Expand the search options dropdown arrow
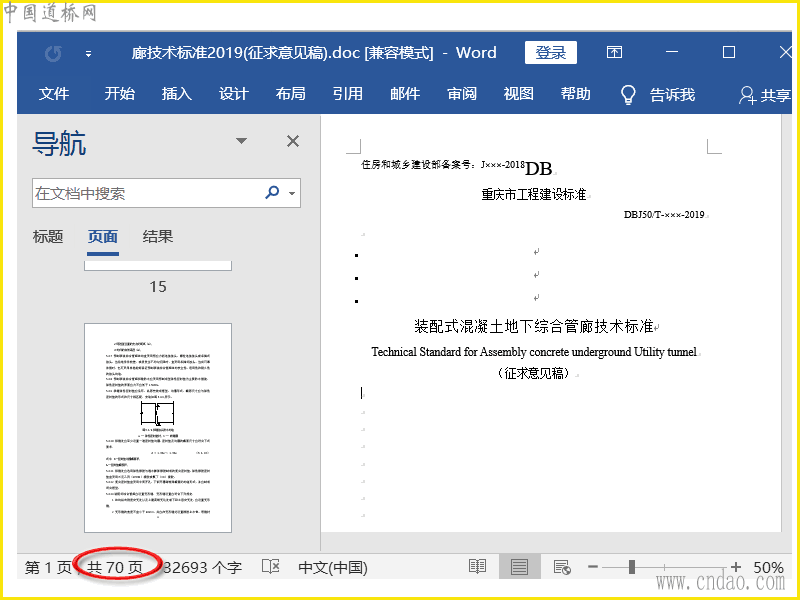The height and width of the screenshot is (600, 800). click(x=292, y=193)
